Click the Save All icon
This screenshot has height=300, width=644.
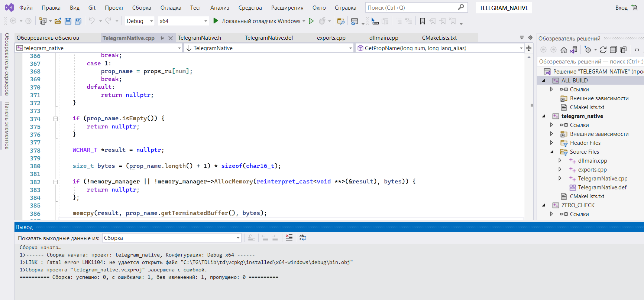[x=78, y=21]
